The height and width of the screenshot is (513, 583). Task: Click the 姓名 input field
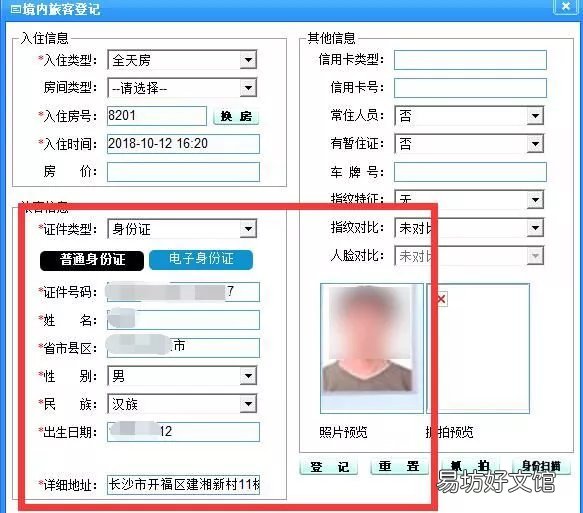[183, 320]
